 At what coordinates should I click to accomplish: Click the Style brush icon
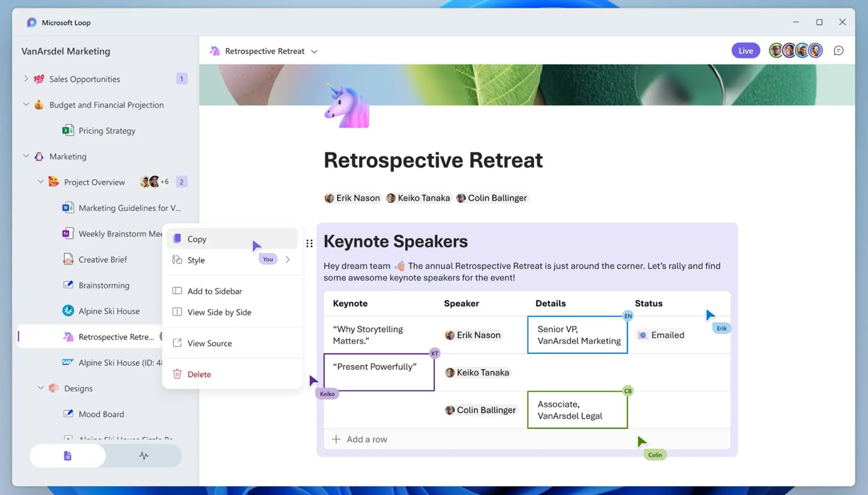tap(177, 260)
